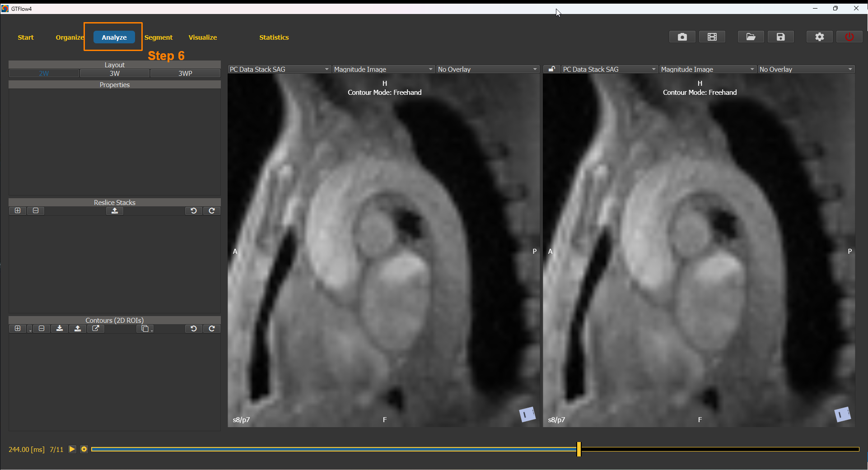Screen dimensions: 868x470
Task: Click the Layout panel header
Action: tap(115, 65)
